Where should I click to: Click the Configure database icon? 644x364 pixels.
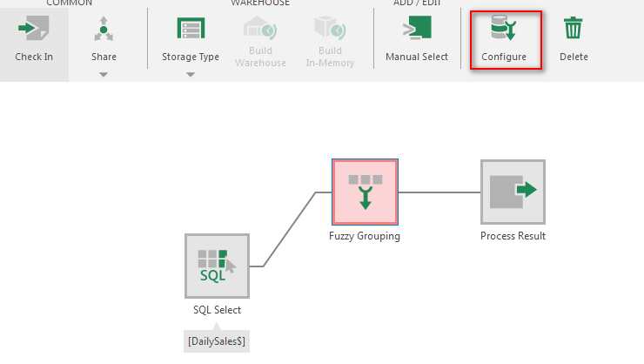coord(504,30)
